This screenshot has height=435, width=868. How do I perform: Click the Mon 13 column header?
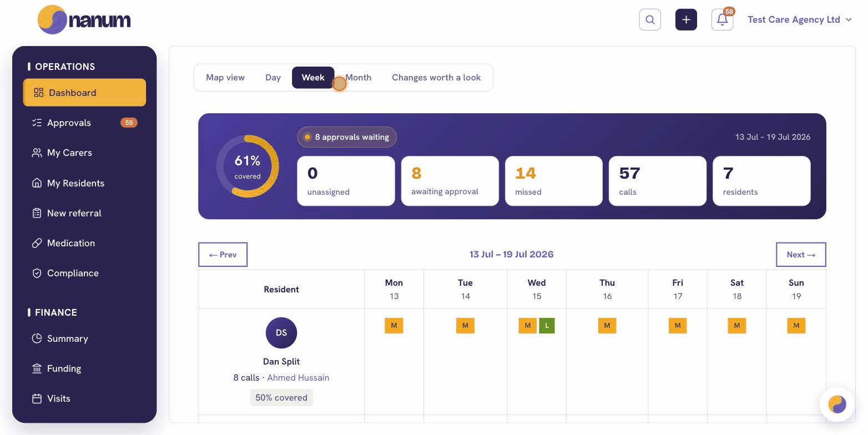click(394, 289)
